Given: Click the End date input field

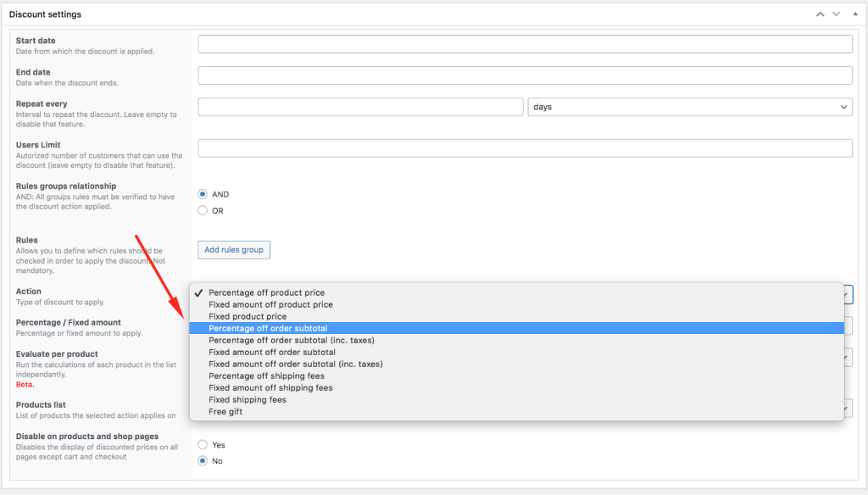Looking at the screenshot, I should click(525, 75).
